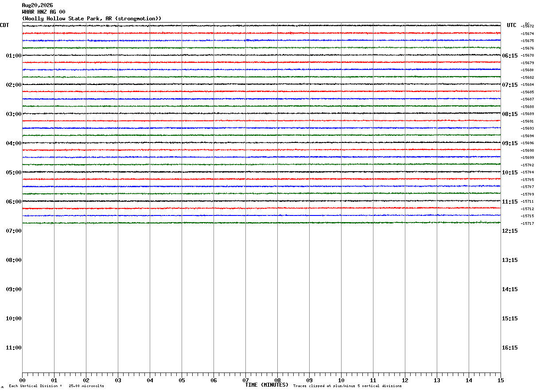Screen dimensions: 536x392
Task: Click the 10:00 CDT time label
Action: (14, 319)
